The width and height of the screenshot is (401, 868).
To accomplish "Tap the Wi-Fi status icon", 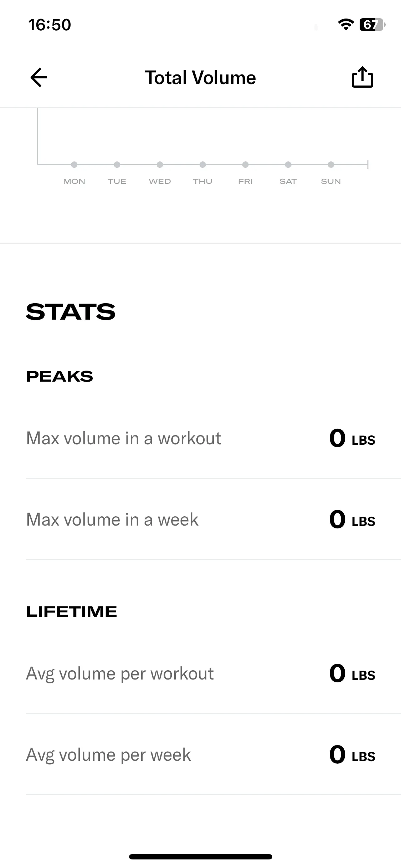I will click(345, 25).
